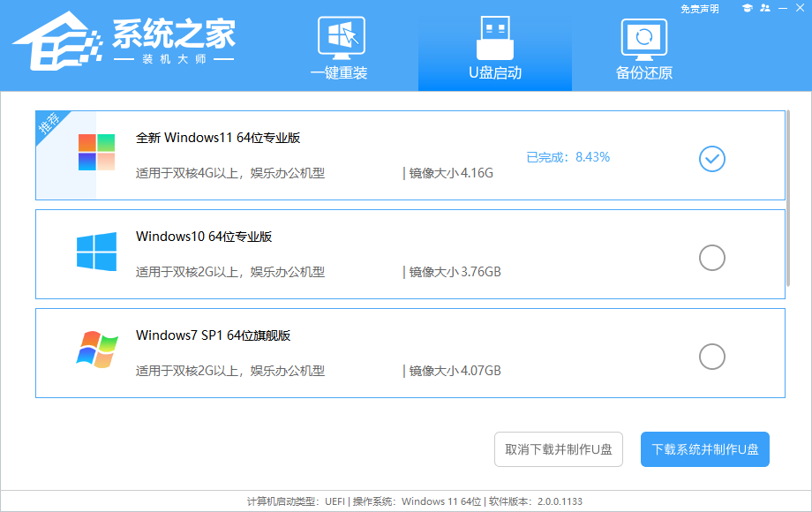Select the Windows 7 SP1 radio button
Image resolution: width=812 pixels, height=512 pixels.
(x=711, y=357)
